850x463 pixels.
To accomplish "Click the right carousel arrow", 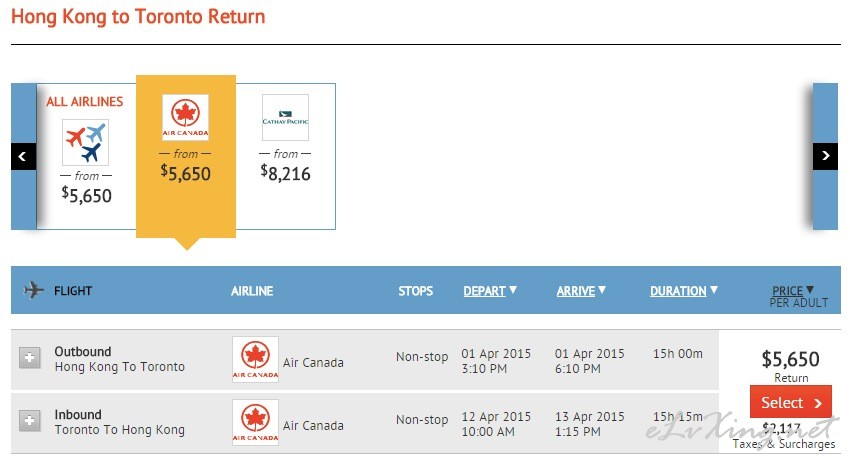I will pos(825,157).
